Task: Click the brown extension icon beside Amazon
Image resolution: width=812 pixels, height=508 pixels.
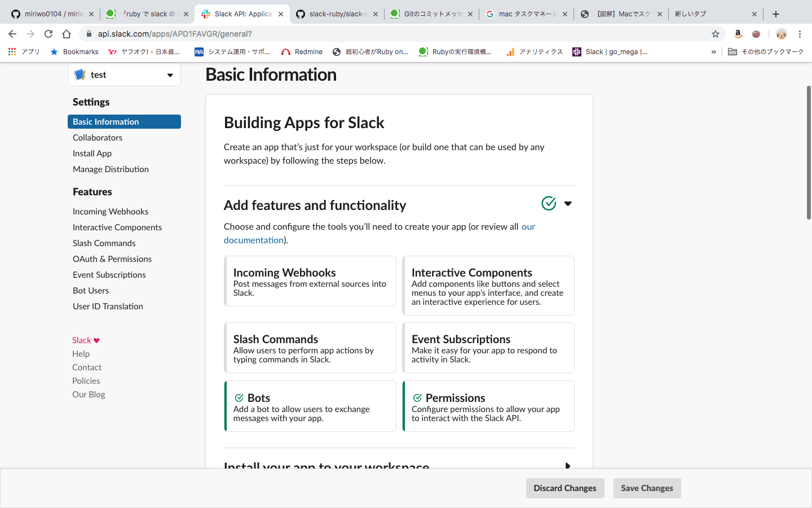Action: coord(756,34)
